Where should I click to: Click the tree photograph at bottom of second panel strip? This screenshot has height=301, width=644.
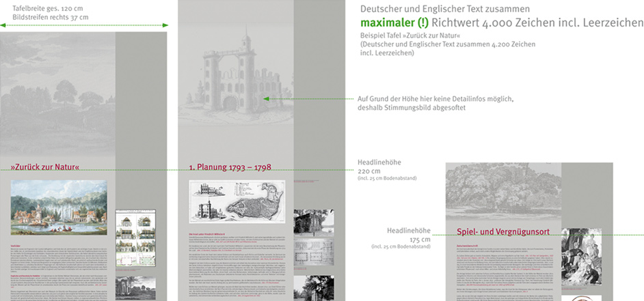(314, 288)
